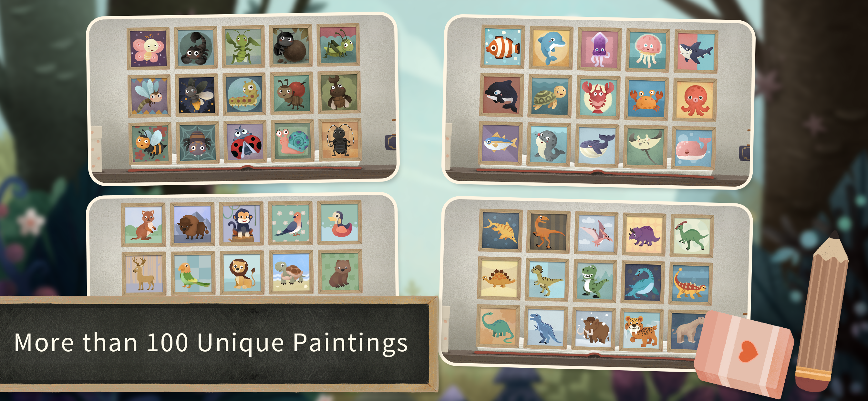Open the black scorpion painting
The height and width of the screenshot is (401, 868).
click(x=196, y=47)
